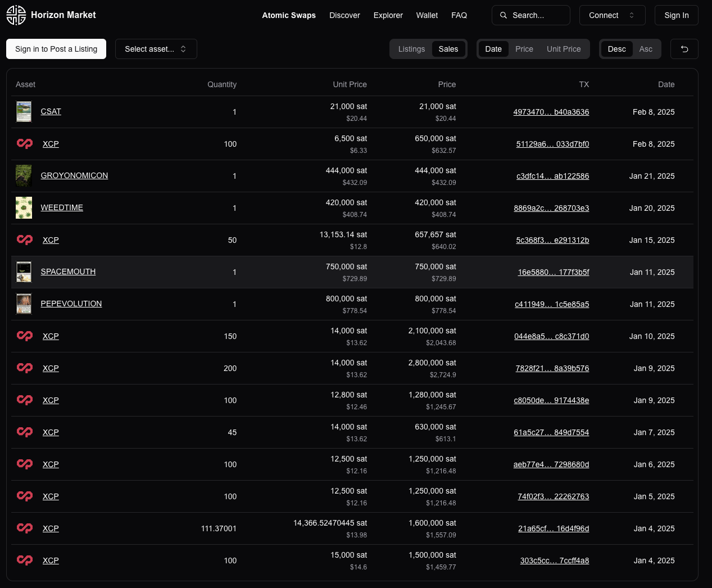Click XCP icon in the 200 quantity row
This screenshot has width=712, height=588.
[x=25, y=368]
